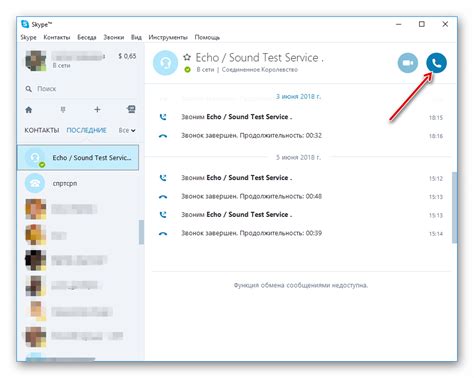
Task: Click the Соединенное Королевство location text
Action: (x=260, y=70)
